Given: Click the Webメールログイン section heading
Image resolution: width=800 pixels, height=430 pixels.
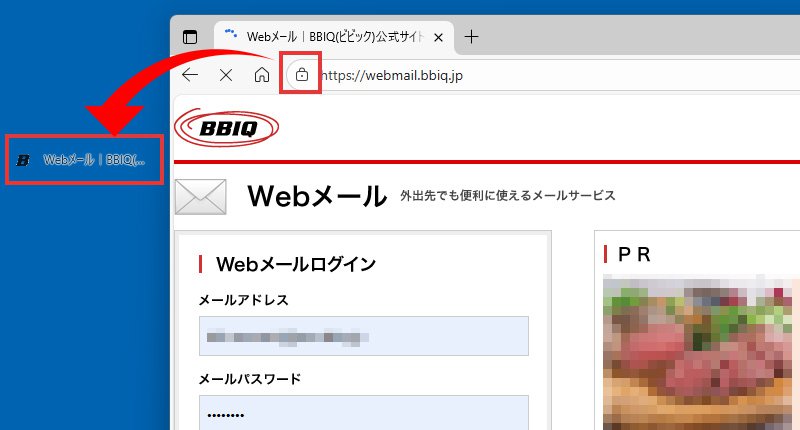Looking at the screenshot, I should pyautogui.click(x=296, y=264).
